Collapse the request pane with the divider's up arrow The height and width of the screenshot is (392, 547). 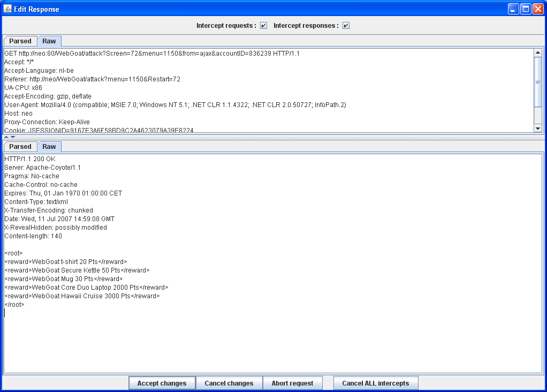coord(6,137)
